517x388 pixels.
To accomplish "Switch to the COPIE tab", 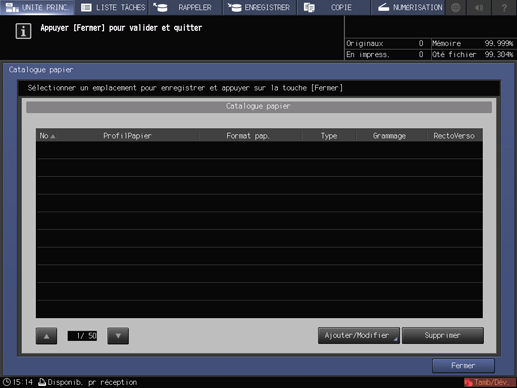I will [x=334, y=7].
